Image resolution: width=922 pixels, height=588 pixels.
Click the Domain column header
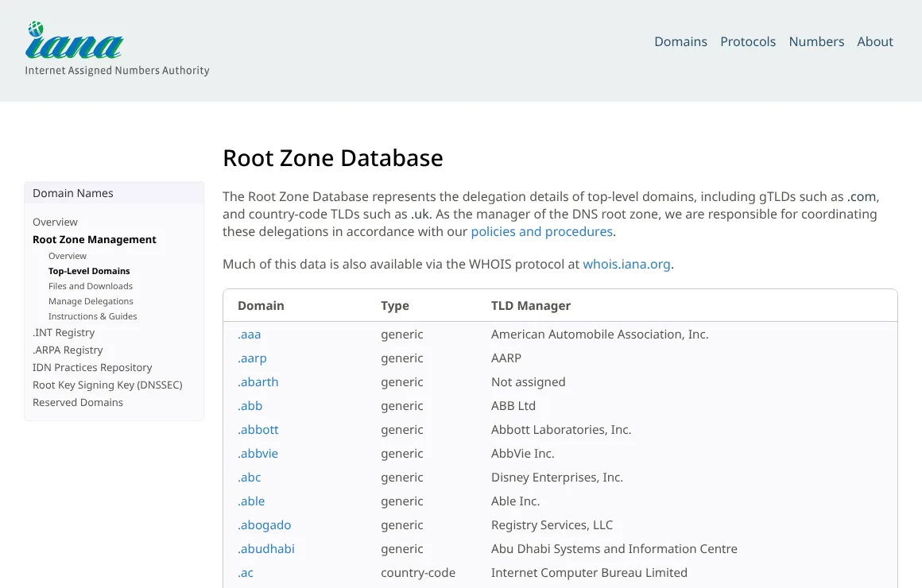[x=261, y=306]
